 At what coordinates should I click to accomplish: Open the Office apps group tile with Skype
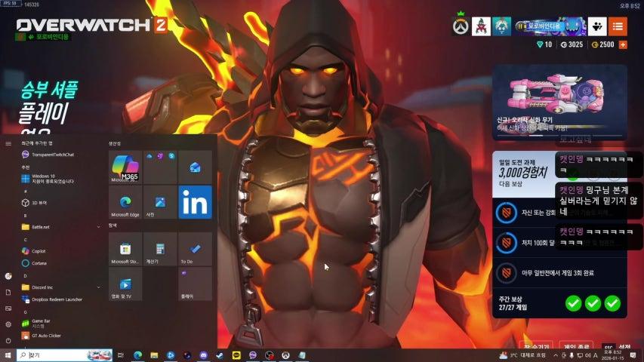(160, 167)
